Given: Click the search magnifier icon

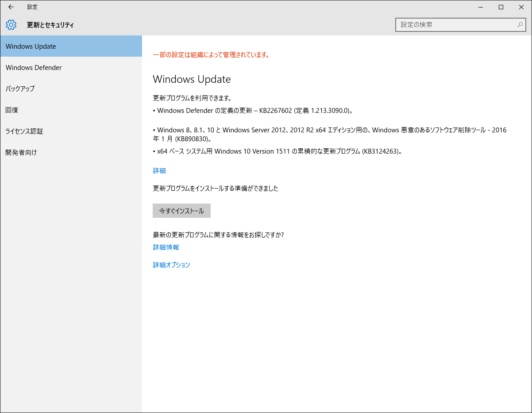Looking at the screenshot, I should (x=520, y=25).
